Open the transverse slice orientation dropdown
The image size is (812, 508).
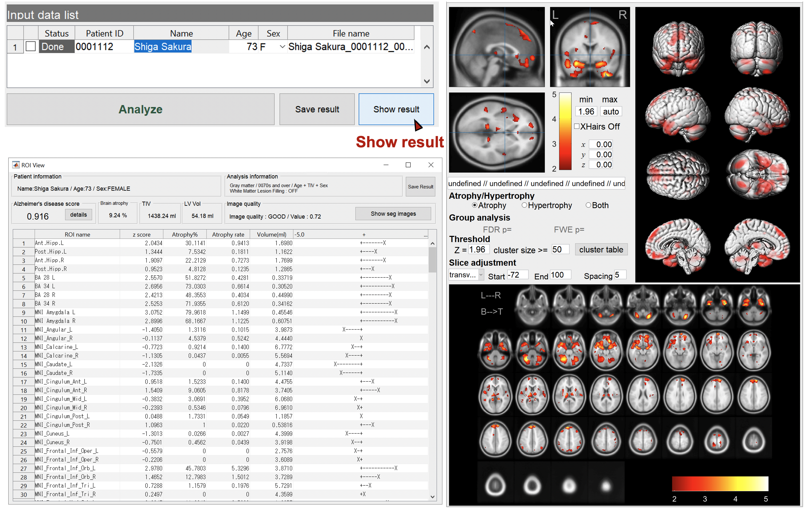tap(481, 275)
